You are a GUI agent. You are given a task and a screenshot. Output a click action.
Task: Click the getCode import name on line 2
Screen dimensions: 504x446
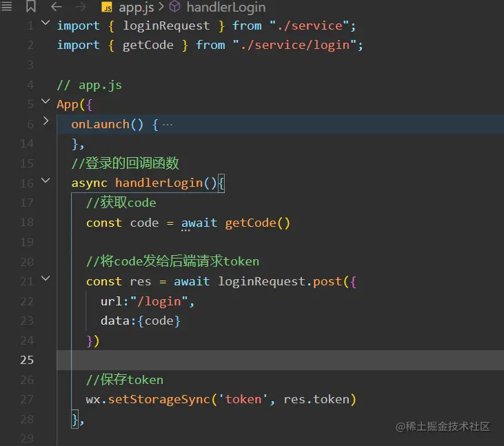tap(148, 45)
